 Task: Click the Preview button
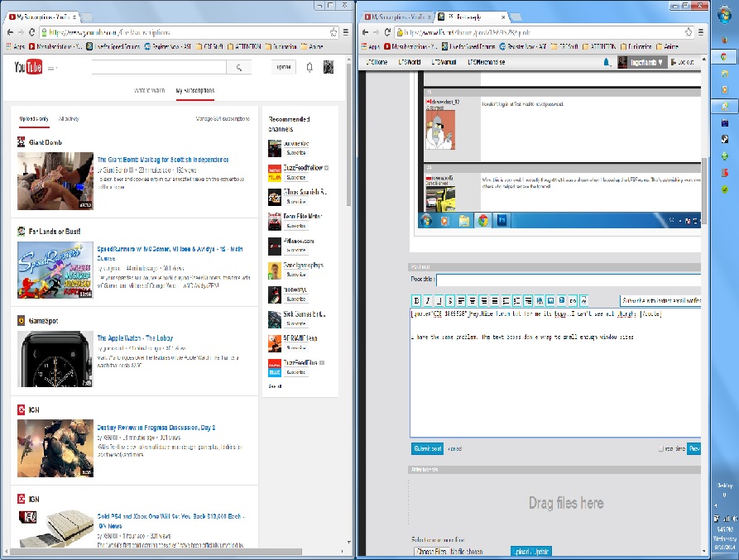click(x=693, y=449)
